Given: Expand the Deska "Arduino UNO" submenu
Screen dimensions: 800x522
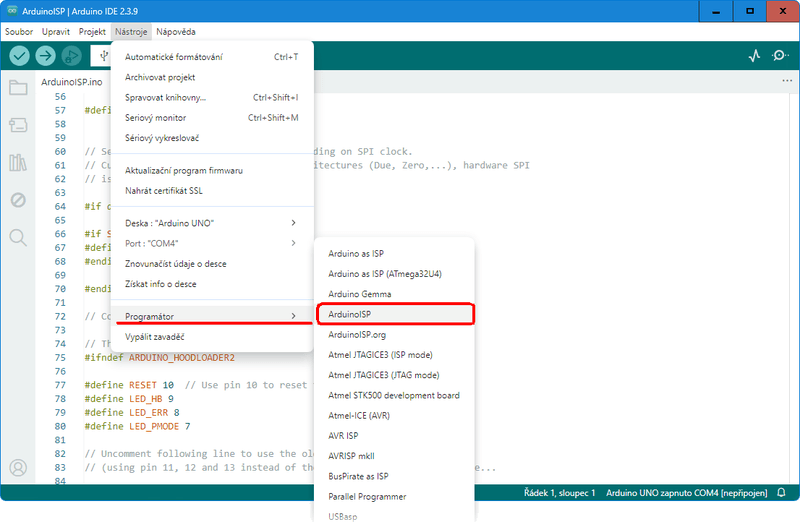Looking at the screenshot, I should click(212, 223).
